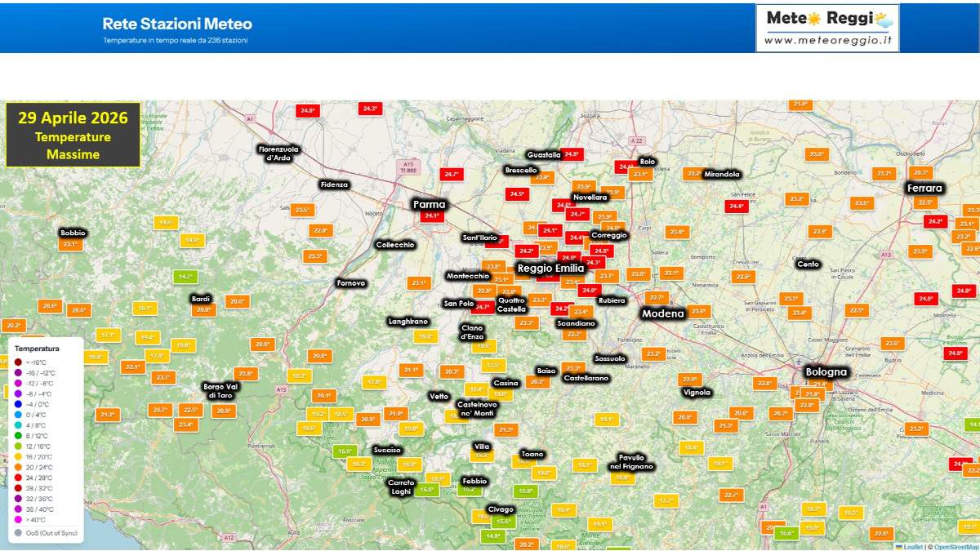
Task: Click the 24.7° marker near San Polo
Action: pos(483,307)
